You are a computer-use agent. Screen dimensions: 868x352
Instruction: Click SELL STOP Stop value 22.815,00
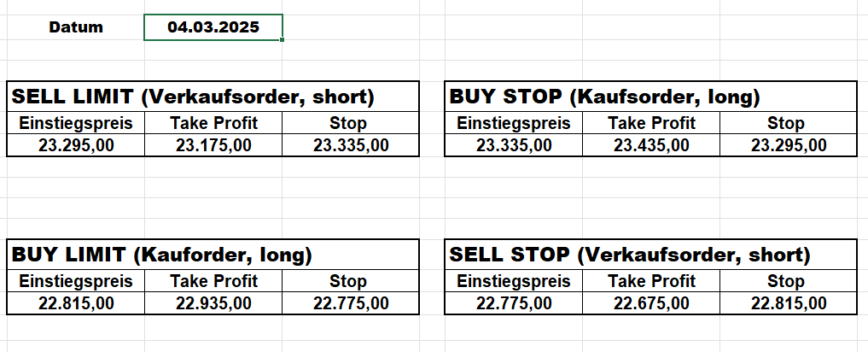pos(789,303)
